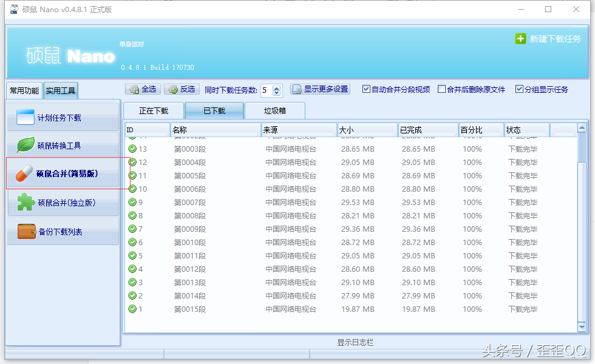Select the row named 第0005段
The height and width of the screenshot is (364, 595).
coord(351,175)
